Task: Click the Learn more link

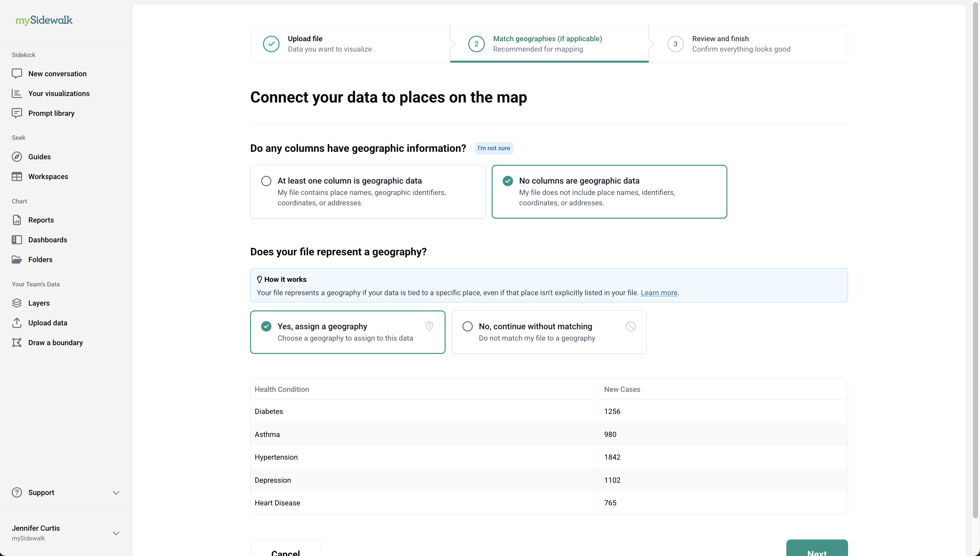Action: pyautogui.click(x=659, y=293)
